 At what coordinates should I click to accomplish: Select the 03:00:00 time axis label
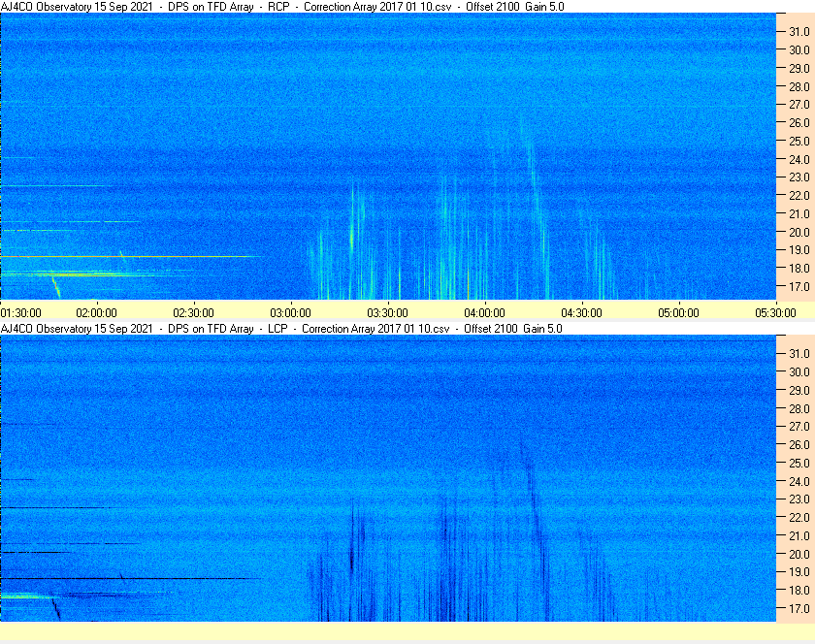pos(290,313)
